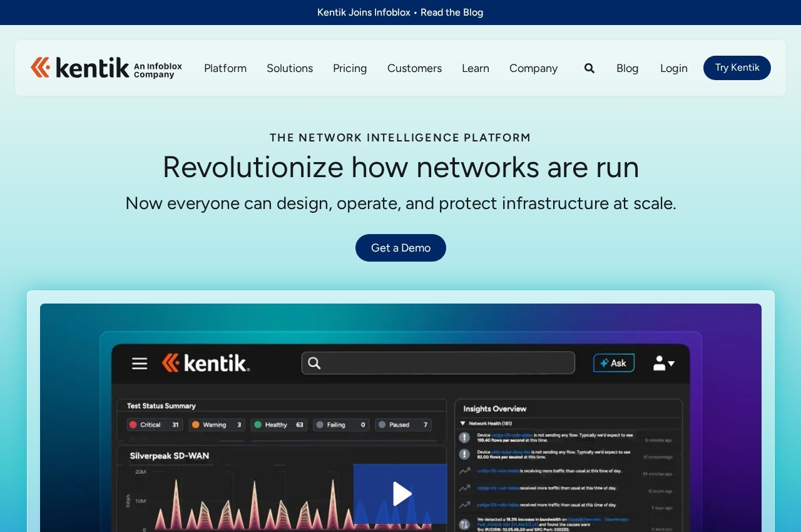Open the Solutions menu
The image size is (801, 532).
(x=290, y=68)
